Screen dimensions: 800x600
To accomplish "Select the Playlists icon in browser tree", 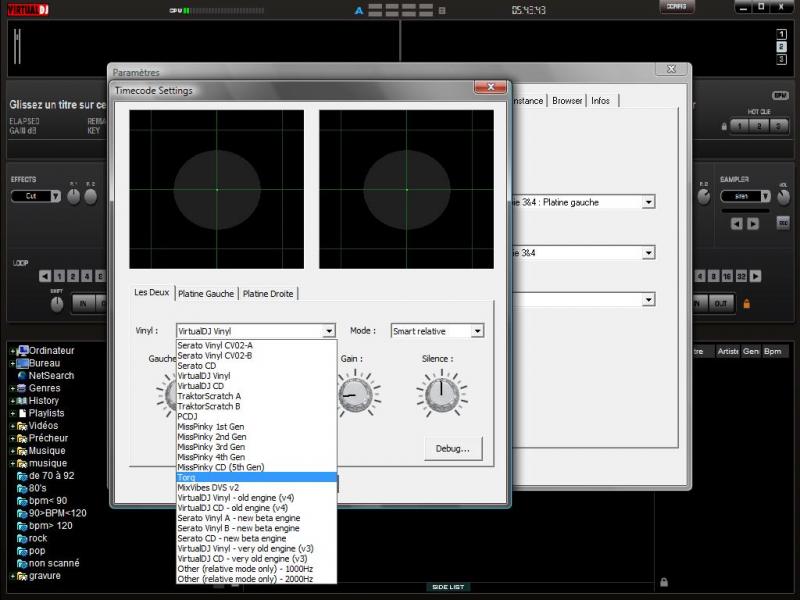I will click(22, 413).
